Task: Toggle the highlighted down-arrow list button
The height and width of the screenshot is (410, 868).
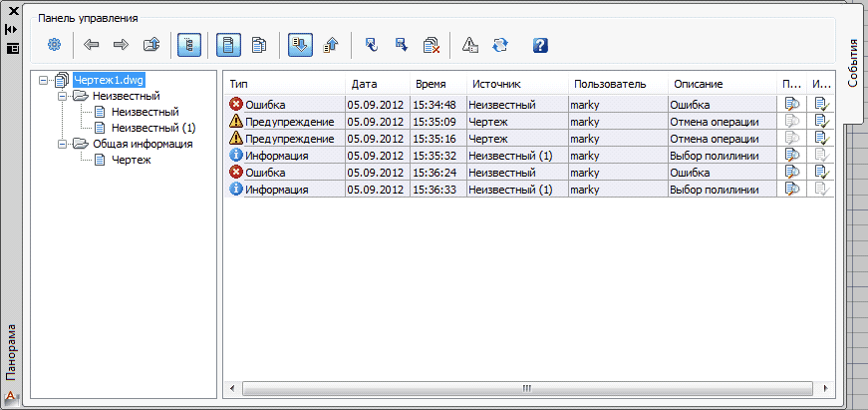Action: (x=300, y=45)
